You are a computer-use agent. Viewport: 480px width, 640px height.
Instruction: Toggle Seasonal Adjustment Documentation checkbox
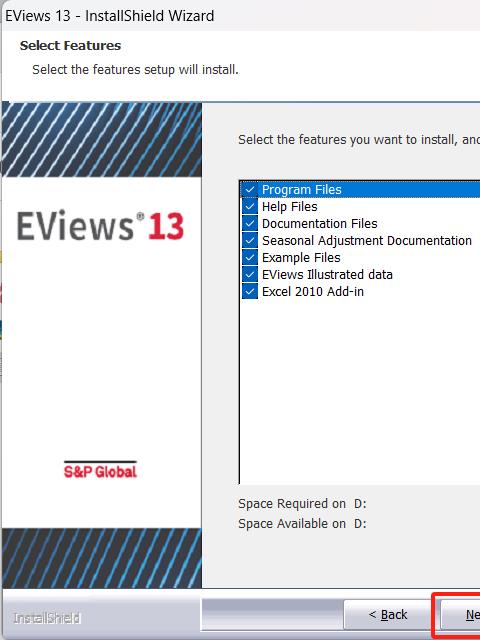[x=249, y=240]
